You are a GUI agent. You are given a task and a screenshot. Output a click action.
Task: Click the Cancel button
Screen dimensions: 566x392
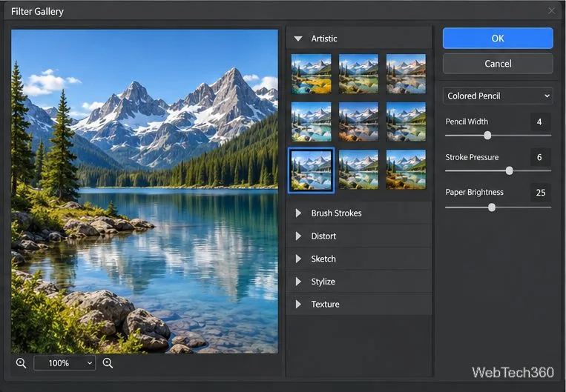point(498,64)
